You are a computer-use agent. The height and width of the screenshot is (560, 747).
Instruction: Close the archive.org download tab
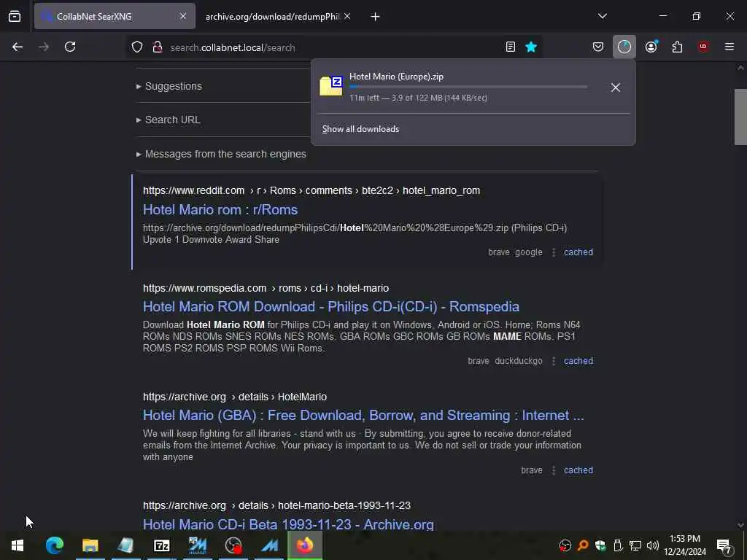(x=347, y=16)
